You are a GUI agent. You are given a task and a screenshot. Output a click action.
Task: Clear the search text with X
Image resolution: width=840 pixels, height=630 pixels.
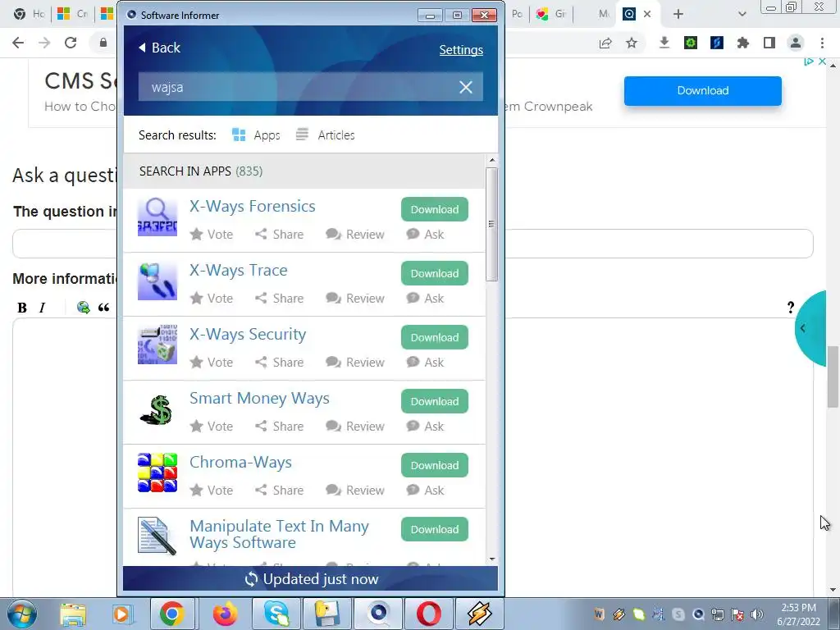click(x=466, y=87)
